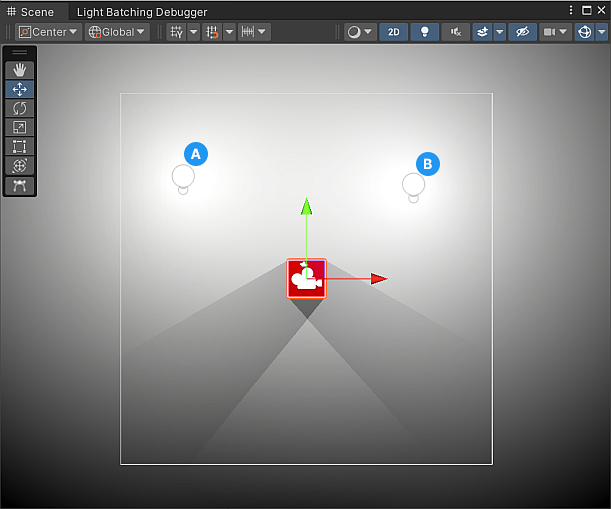Switch to the Light Batching Debugger tab

tap(142, 12)
